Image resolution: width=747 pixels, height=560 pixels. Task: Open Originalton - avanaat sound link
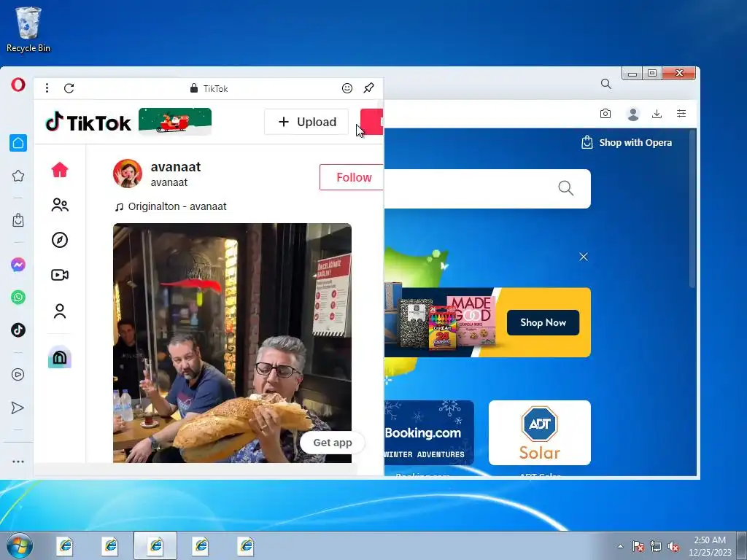coord(171,206)
